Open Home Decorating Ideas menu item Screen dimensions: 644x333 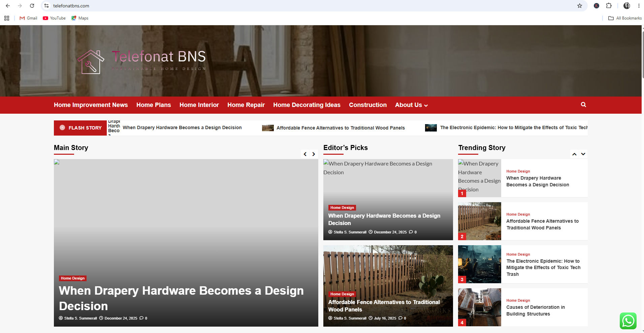pyautogui.click(x=307, y=105)
